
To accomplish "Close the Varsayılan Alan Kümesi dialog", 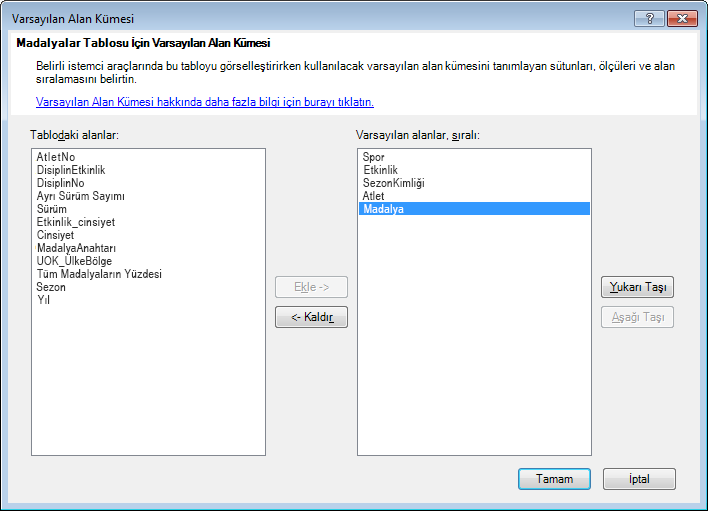I will tap(682, 19).
